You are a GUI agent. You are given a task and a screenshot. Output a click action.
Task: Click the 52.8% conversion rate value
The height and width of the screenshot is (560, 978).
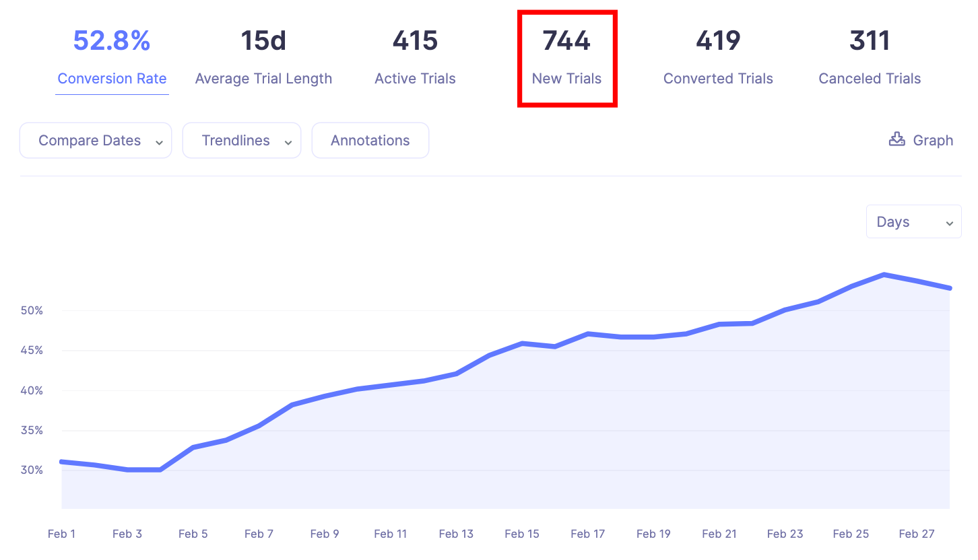click(112, 41)
